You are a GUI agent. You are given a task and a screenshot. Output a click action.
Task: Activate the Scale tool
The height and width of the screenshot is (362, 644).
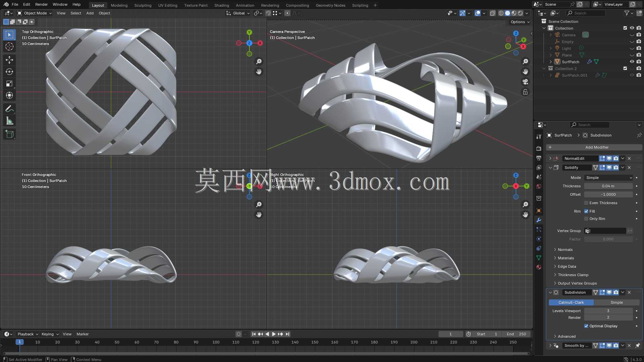point(9,83)
